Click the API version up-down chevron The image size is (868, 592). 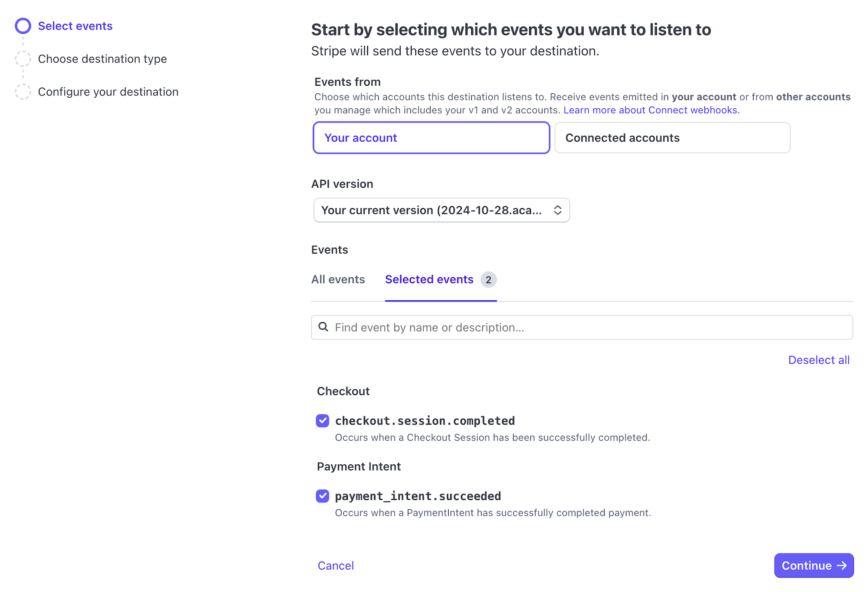557,210
